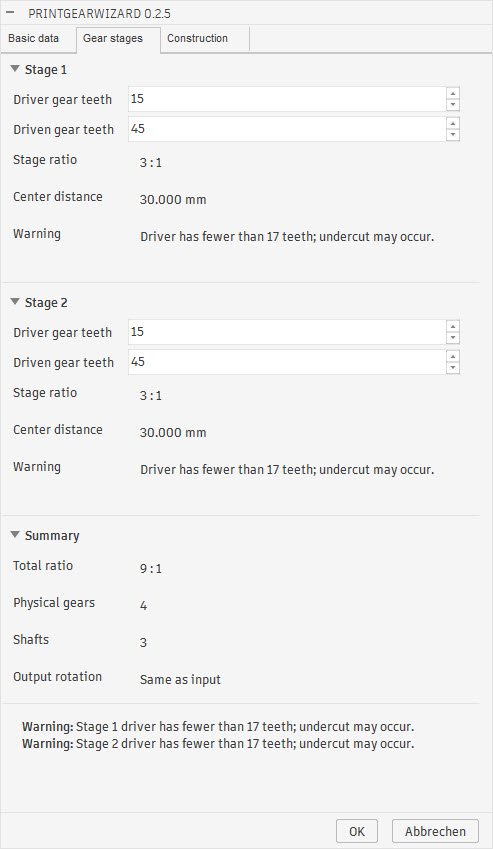493x849 pixels.
Task: Increase Stage 1 driver gear teeth
Action: click(x=453, y=93)
